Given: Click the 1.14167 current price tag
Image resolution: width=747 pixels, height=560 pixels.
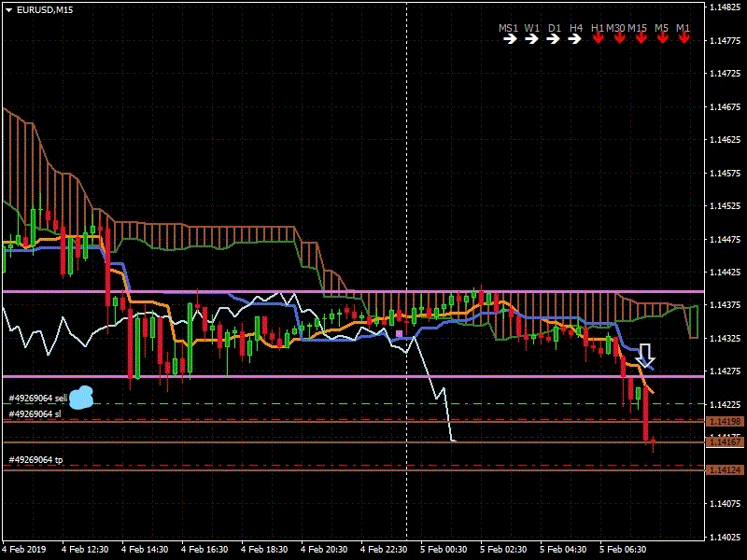Looking at the screenshot, I should (x=726, y=441).
